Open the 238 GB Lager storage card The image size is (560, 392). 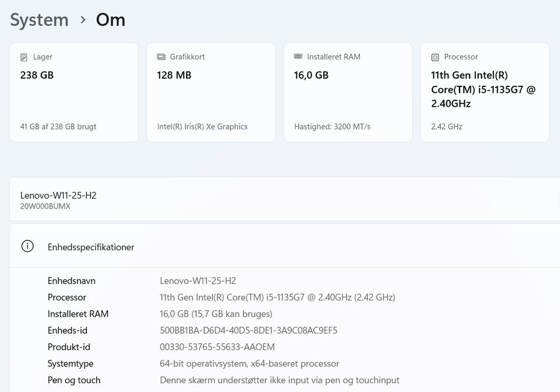pos(73,92)
